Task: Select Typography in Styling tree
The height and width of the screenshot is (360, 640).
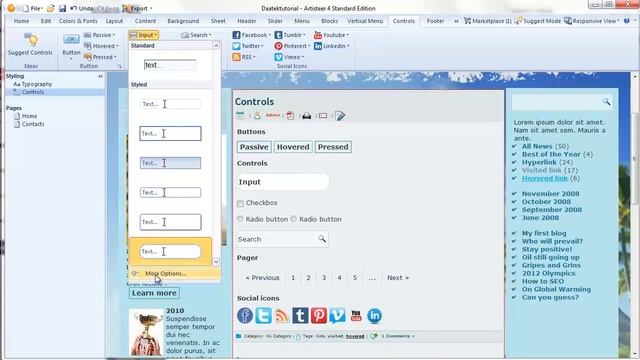Action: tap(33, 84)
